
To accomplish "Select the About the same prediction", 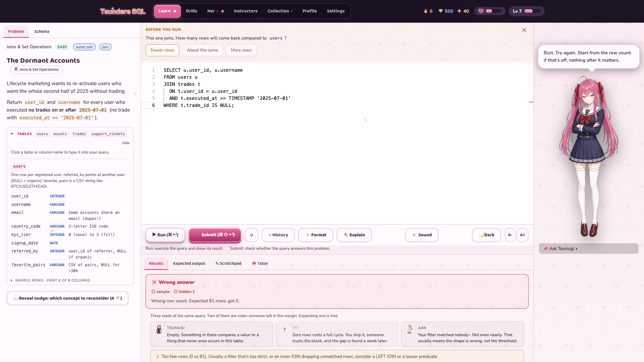I will click(x=203, y=50).
